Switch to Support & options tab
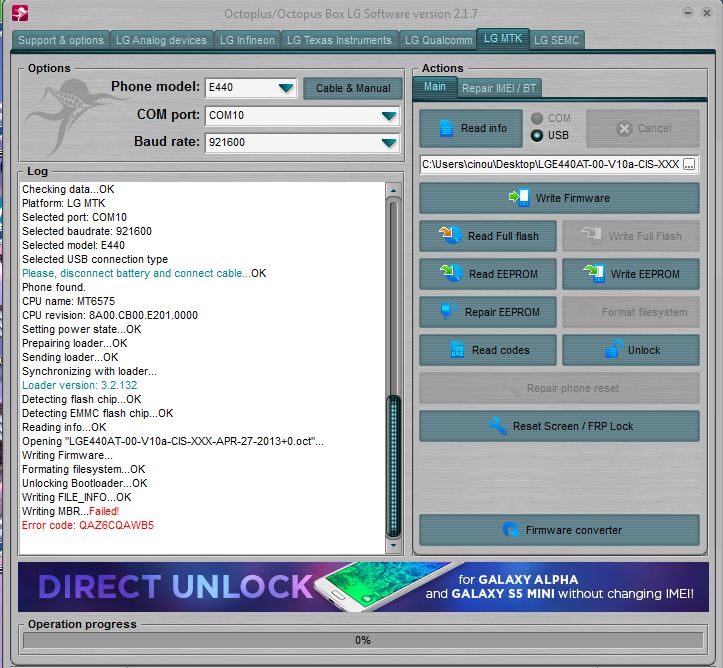 coord(61,40)
